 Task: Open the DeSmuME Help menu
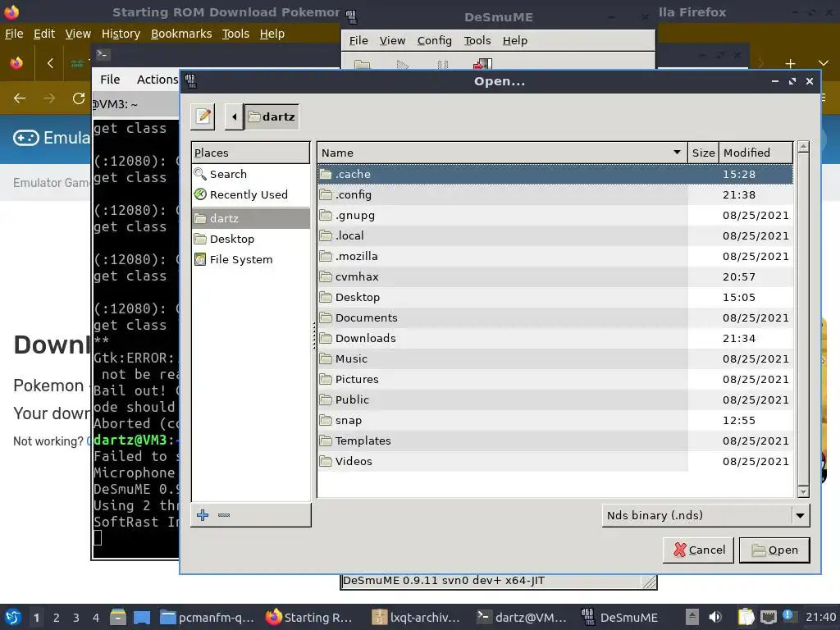515,41
